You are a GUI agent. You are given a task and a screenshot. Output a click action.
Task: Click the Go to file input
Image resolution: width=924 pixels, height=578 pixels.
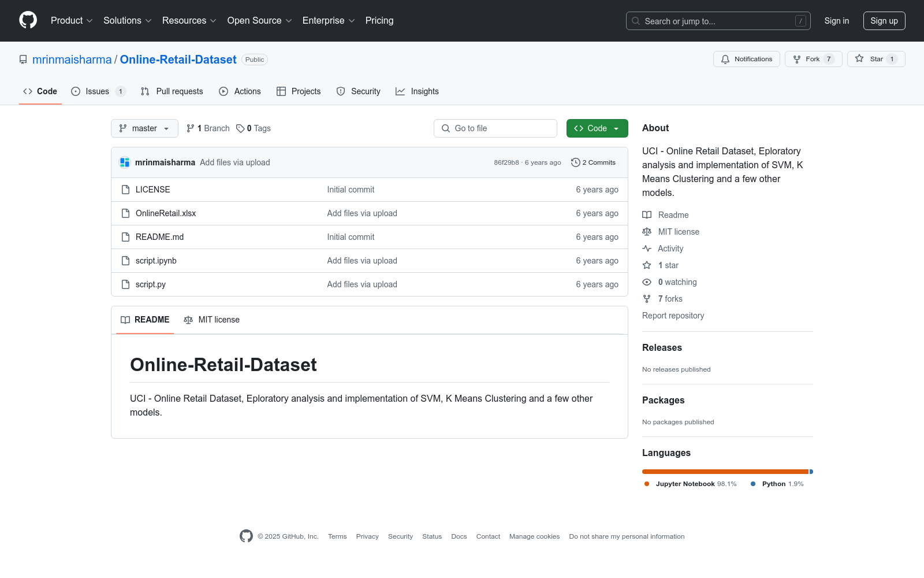495,128
